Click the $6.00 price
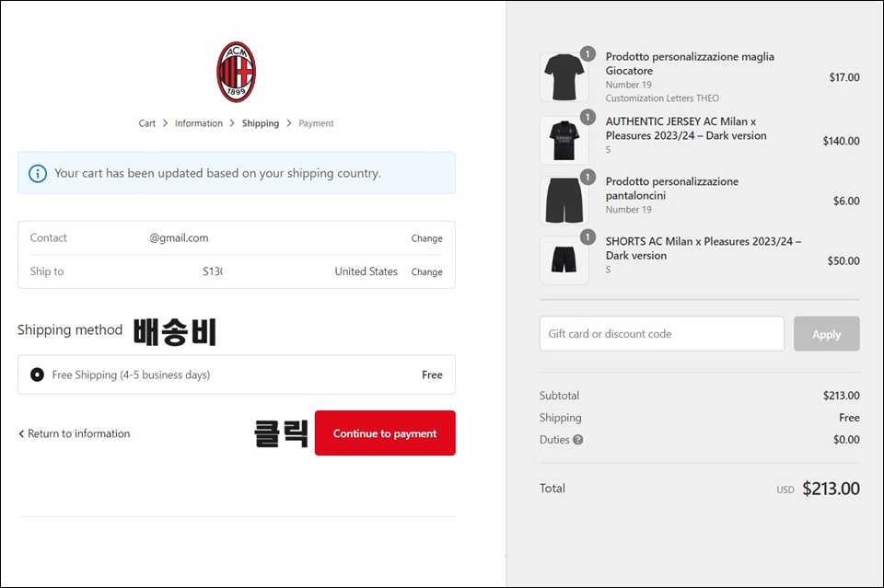Screen dimensions: 884x588 tap(846, 202)
